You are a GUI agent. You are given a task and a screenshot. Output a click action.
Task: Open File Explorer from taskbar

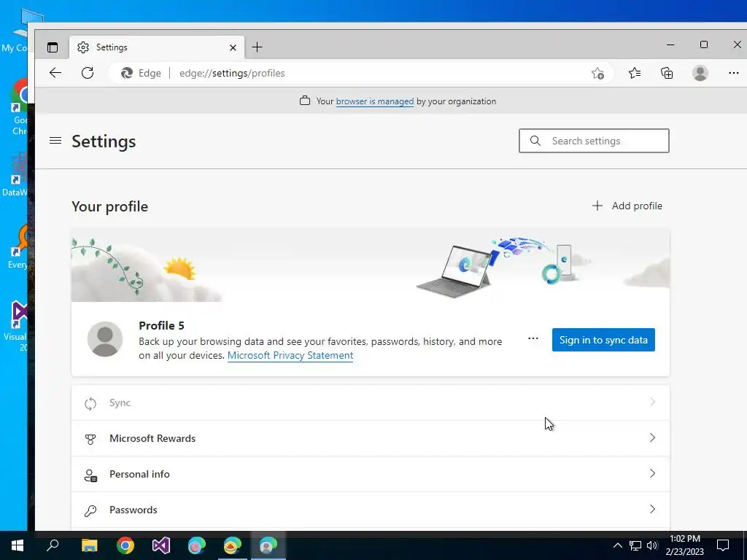coord(89,545)
